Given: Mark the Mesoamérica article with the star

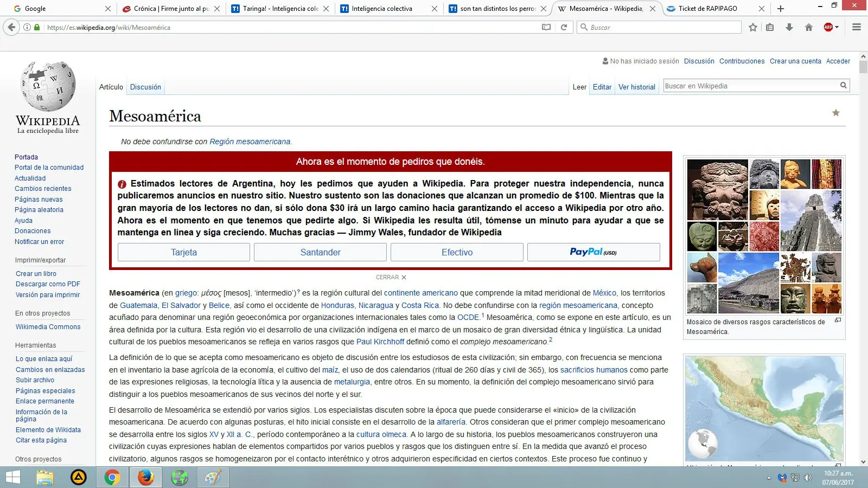Looking at the screenshot, I should [835, 113].
